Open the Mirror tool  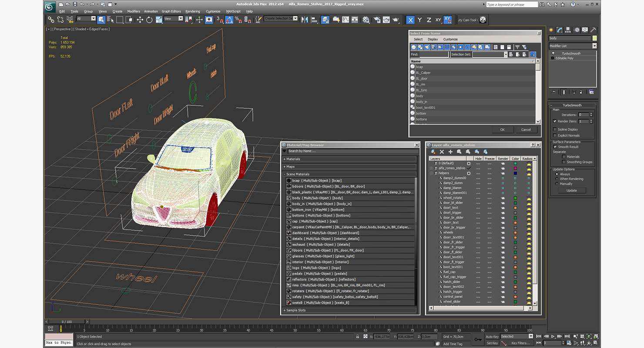[x=305, y=20]
